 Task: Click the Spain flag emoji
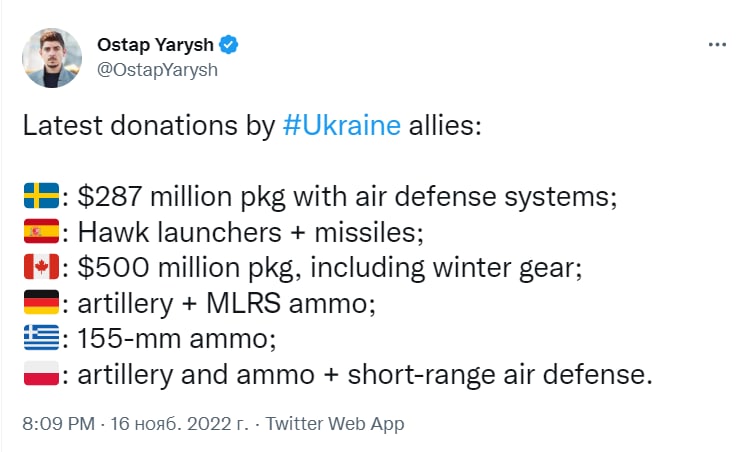click(x=40, y=232)
